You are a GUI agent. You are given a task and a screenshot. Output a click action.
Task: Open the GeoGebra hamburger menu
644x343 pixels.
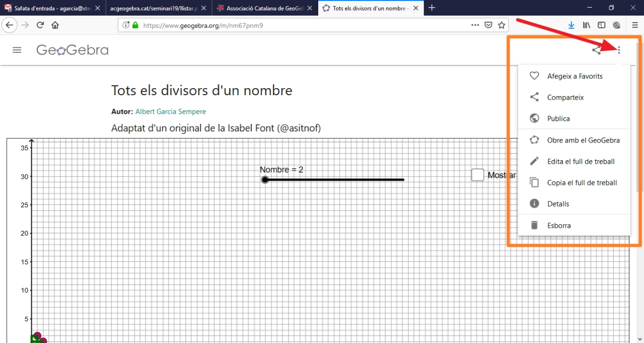pos(17,50)
